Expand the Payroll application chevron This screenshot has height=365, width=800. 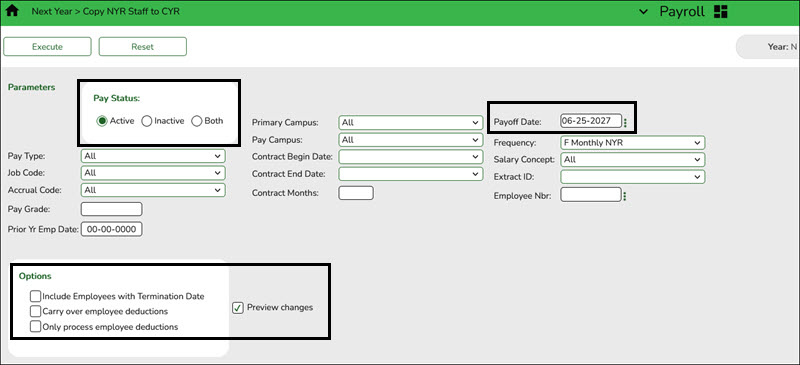click(x=643, y=12)
